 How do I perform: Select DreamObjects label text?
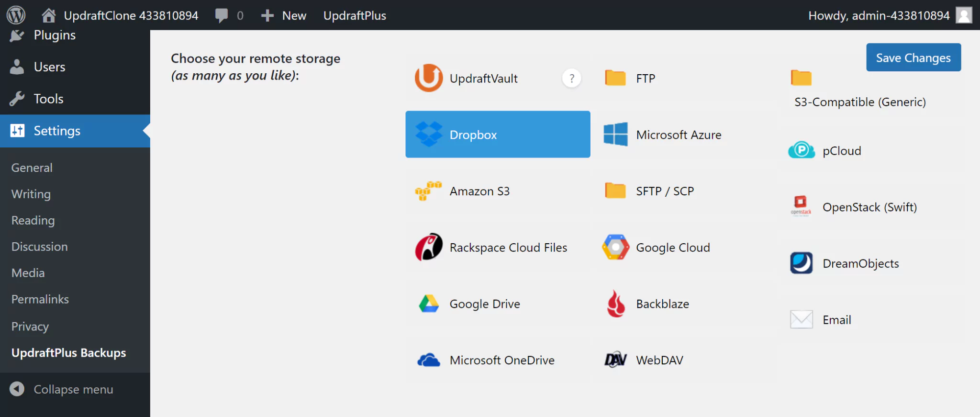[x=860, y=264]
